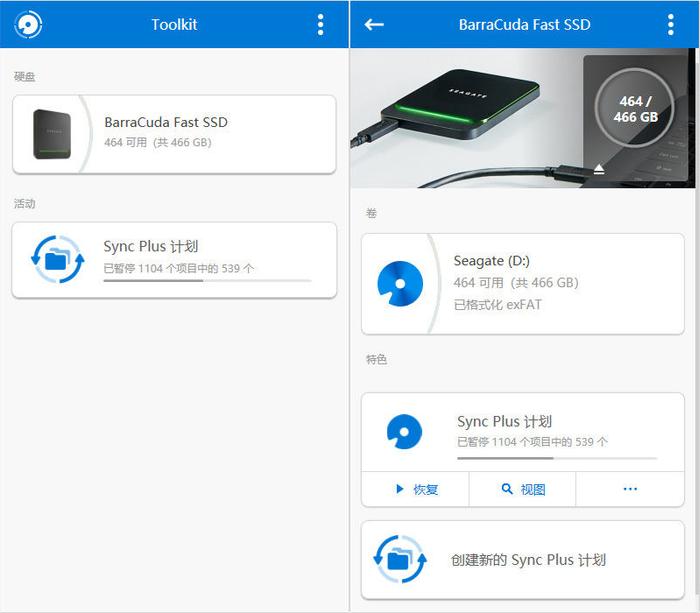The image size is (700, 613).
Task: Go back using the left arrow
Action: tap(374, 25)
